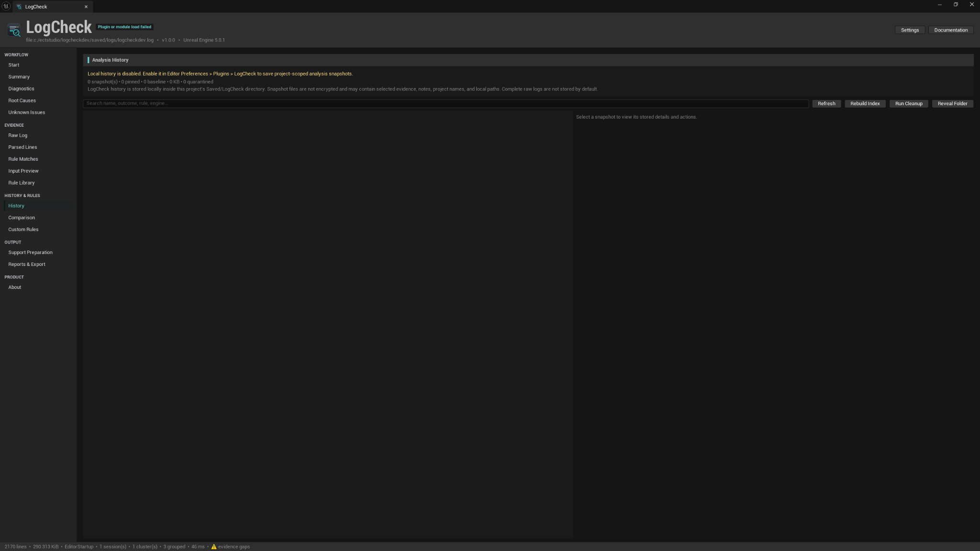This screenshot has height=551, width=980.
Task: Click '46 ms' status entry
Action: [x=198, y=547]
